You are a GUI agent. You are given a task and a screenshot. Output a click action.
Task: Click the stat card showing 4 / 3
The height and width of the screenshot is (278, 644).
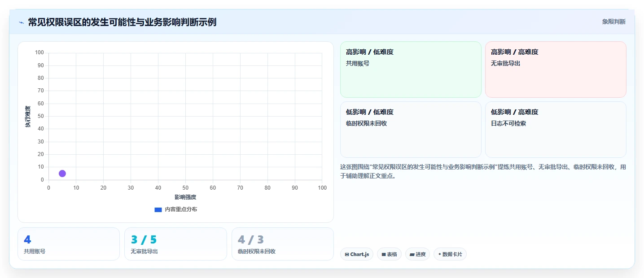point(283,244)
